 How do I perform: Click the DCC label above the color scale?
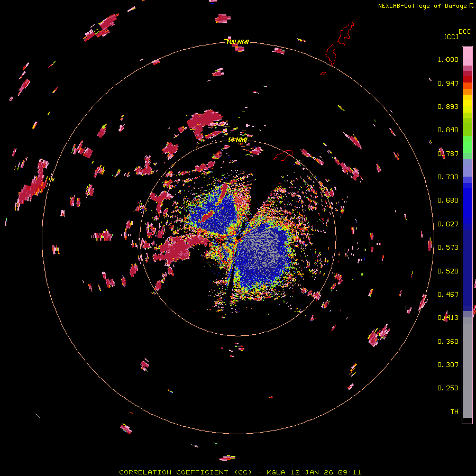point(465,32)
